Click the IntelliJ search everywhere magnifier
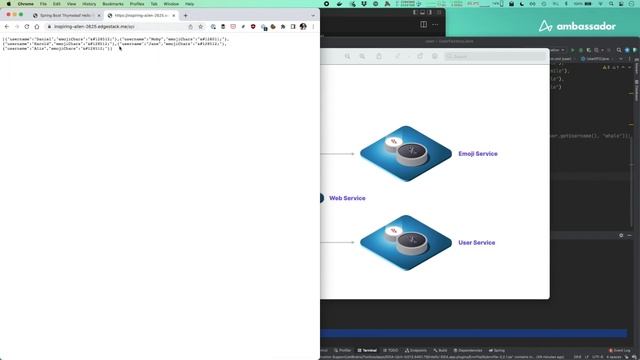 [x=619, y=50]
